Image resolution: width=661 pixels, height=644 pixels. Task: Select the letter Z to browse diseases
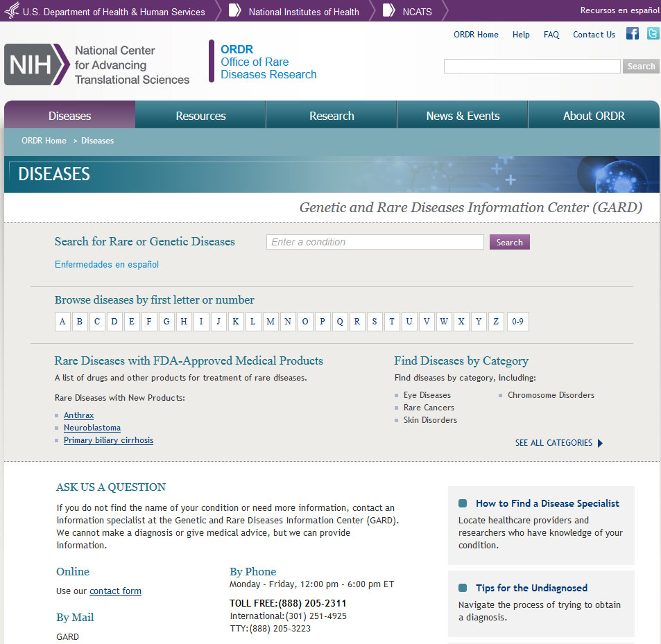(x=495, y=321)
